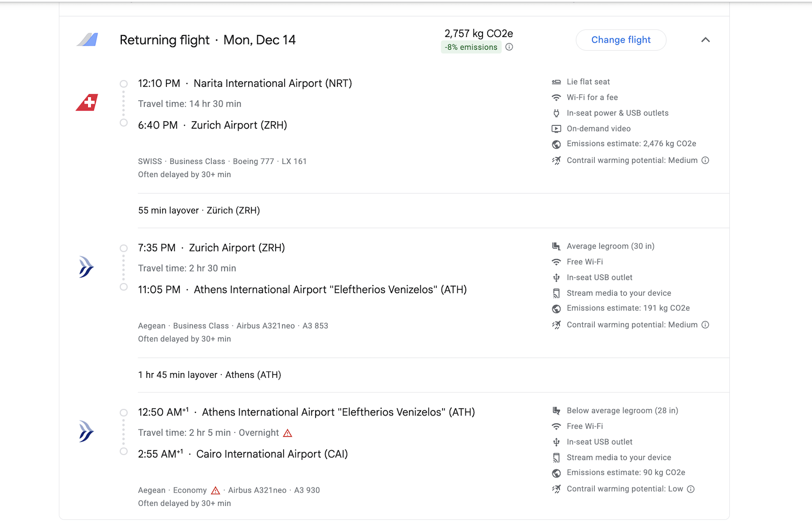
Task: Open contrail info icon for Low warming potential
Action: pos(691,489)
